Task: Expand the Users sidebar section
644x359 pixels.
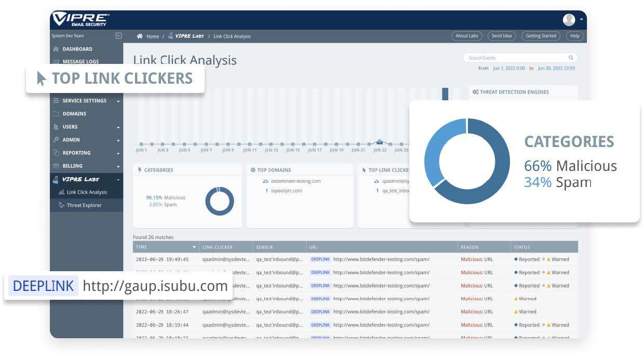Action: tap(118, 127)
